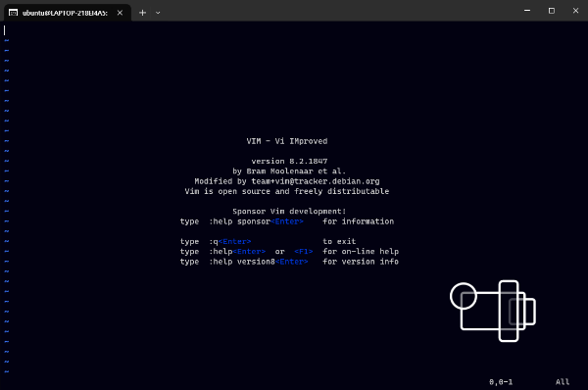The width and height of the screenshot is (588, 390).
Task: Expand the new tab profile dropdown chevron
Action: tap(158, 13)
